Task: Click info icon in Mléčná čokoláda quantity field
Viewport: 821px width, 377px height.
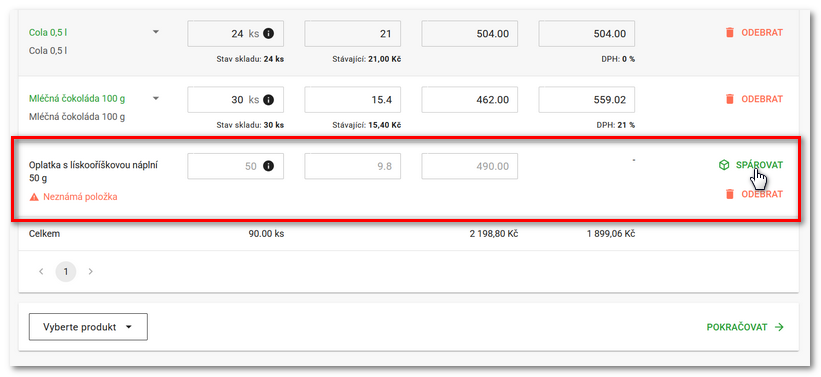Action: tap(269, 99)
